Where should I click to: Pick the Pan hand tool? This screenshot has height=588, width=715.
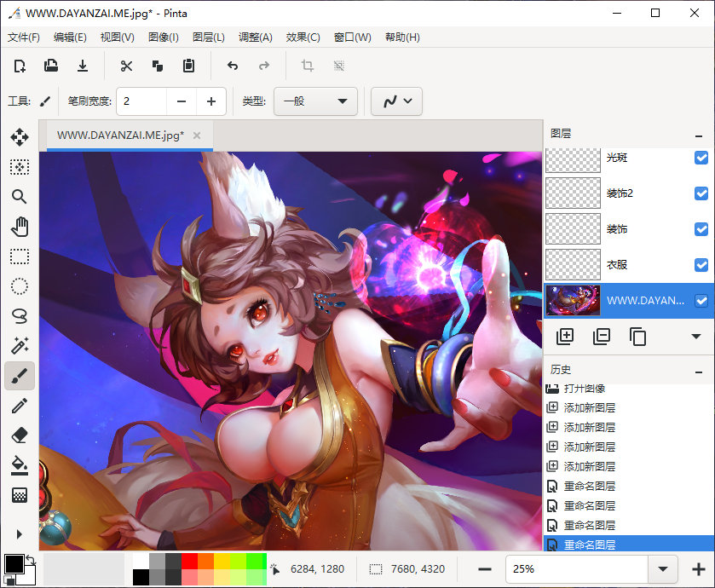point(20,227)
